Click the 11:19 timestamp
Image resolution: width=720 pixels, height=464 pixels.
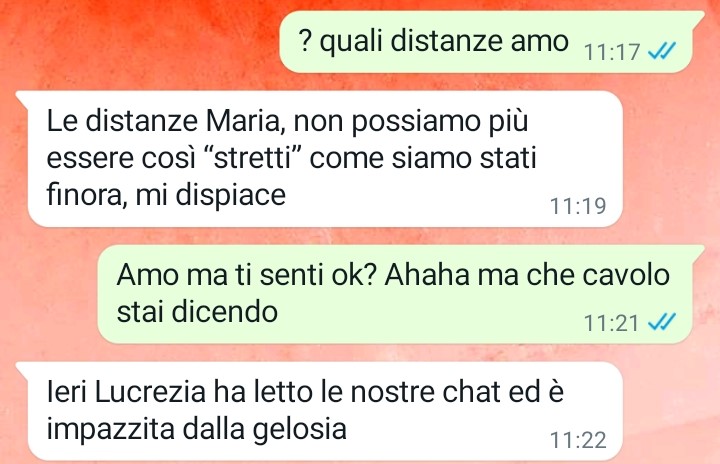[578, 206]
